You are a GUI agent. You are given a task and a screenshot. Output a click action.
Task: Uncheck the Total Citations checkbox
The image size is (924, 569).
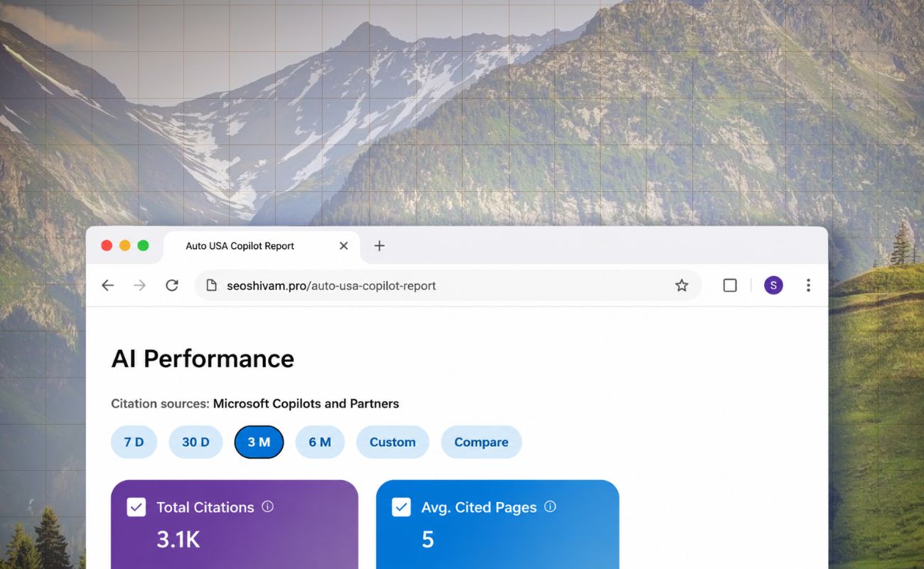pyautogui.click(x=136, y=507)
